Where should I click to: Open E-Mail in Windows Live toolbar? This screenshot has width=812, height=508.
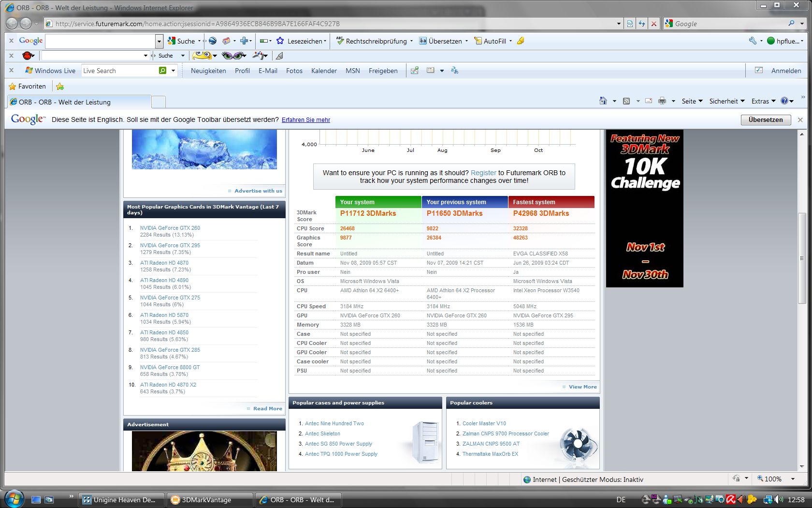click(268, 71)
